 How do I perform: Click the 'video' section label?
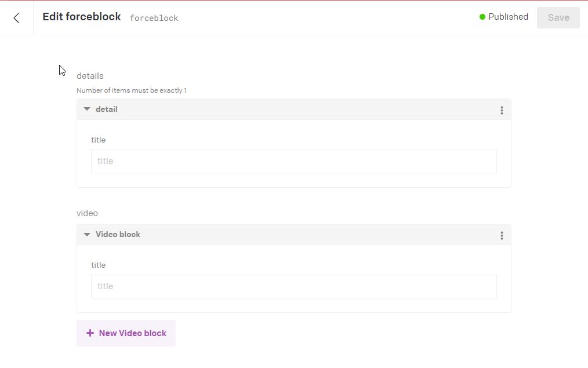tap(87, 213)
